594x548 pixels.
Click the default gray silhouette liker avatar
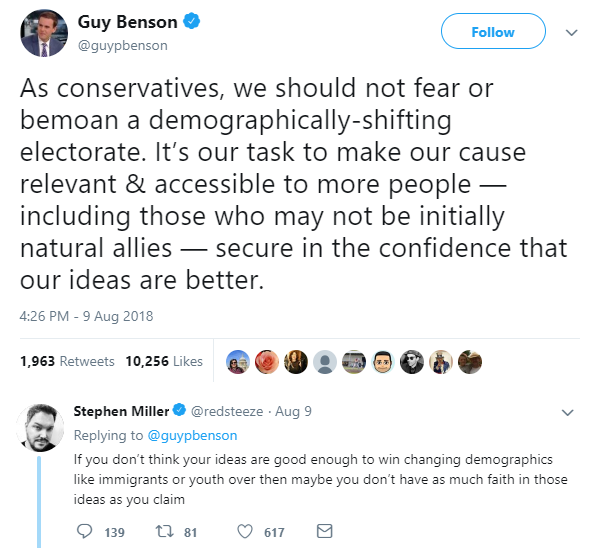pos(325,362)
